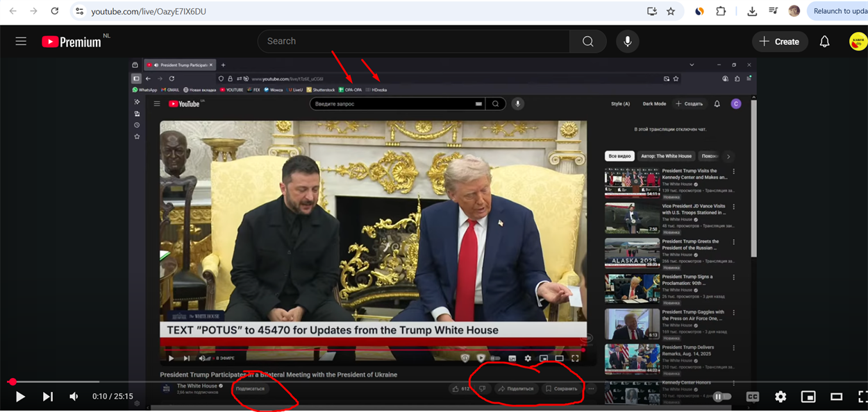Open media controls icon in Chrome toolbar
868x412 pixels.
click(x=773, y=11)
